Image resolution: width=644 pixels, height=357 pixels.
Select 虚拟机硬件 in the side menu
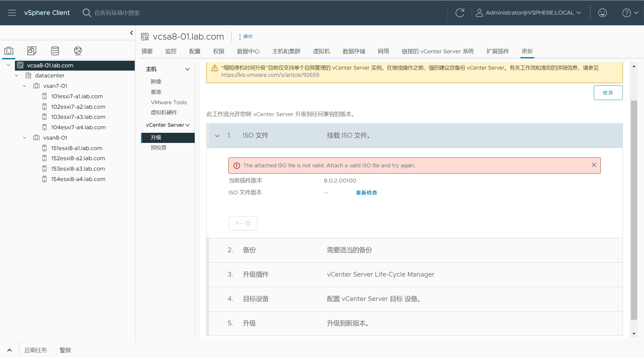164,113
